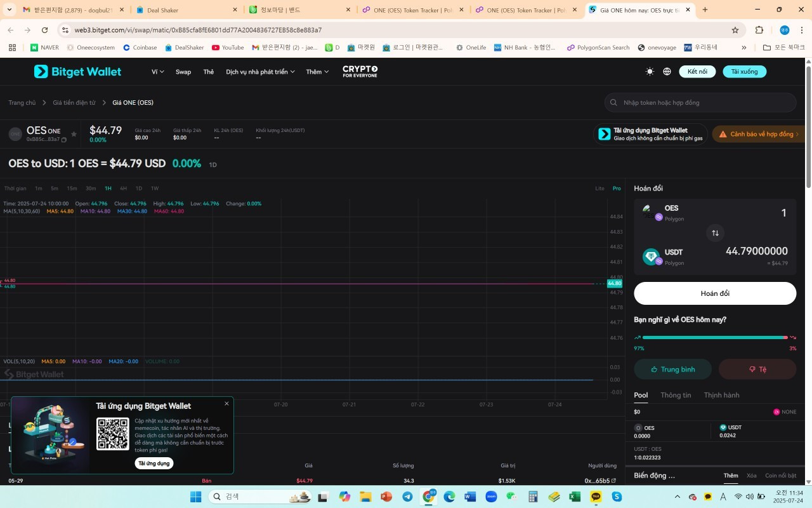Open Excel from the Windows taskbar
812x508 pixels.
click(575, 497)
